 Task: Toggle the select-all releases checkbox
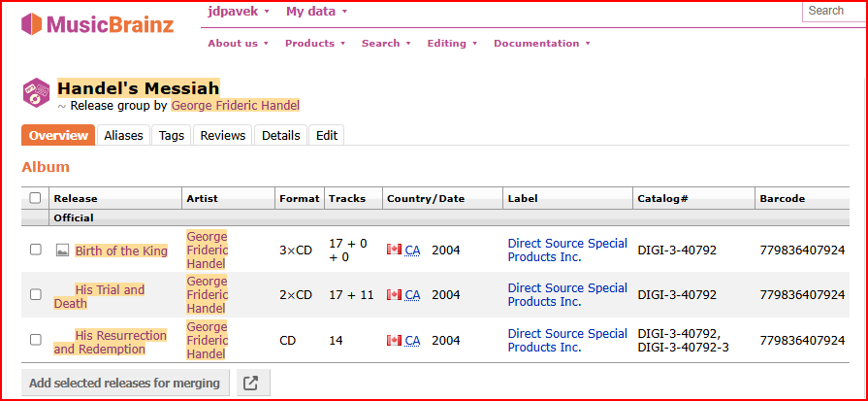click(x=36, y=198)
